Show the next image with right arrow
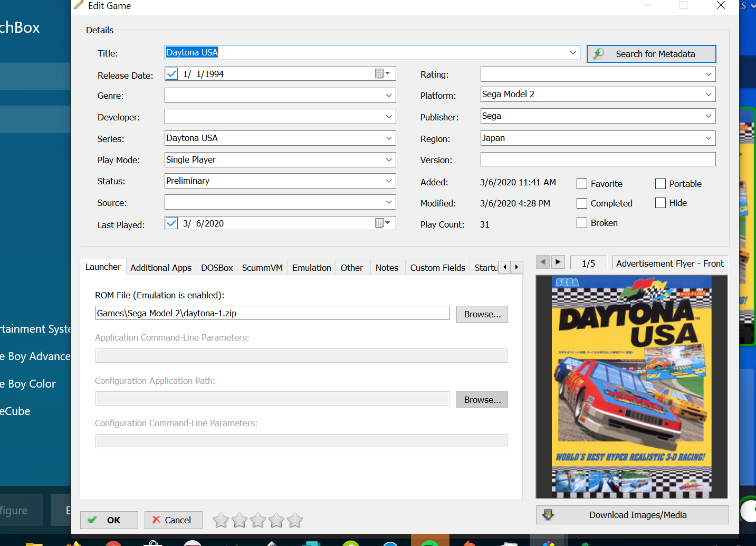The height and width of the screenshot is (546, 756). pos(558,262)
